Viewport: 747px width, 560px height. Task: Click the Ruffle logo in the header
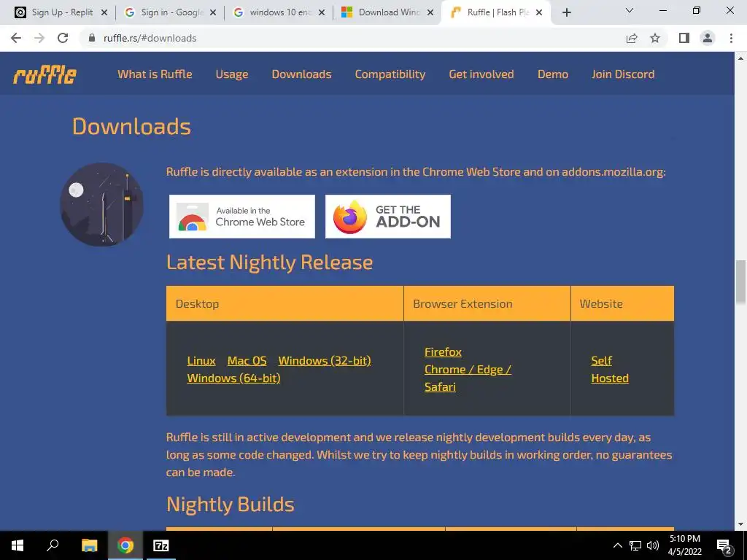pos(44,75)
